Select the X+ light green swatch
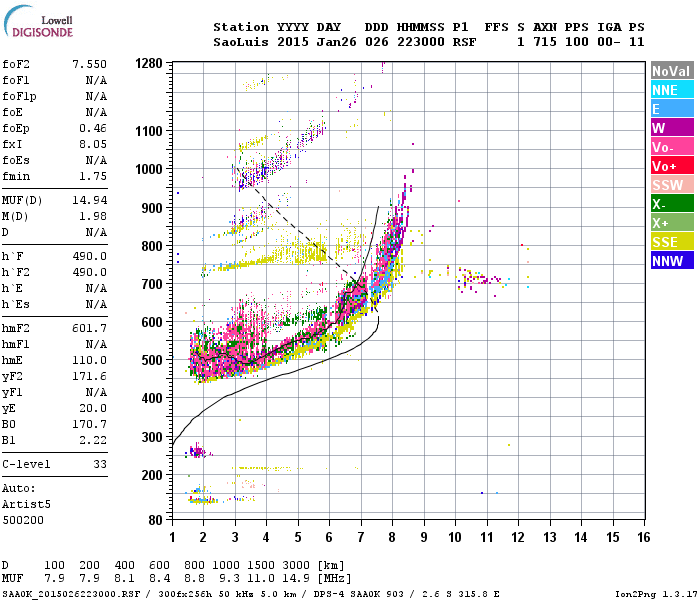Viewport: 700px width, 600px height. 672,223
